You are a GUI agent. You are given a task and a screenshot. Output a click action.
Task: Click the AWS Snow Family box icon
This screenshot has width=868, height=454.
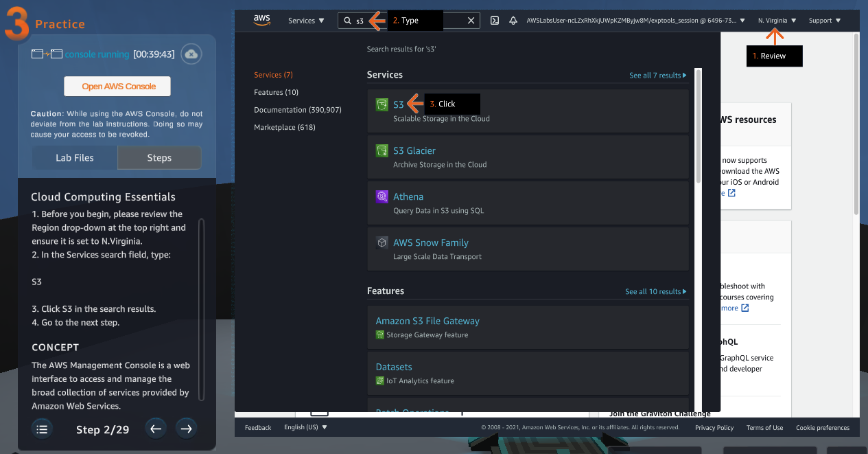click(x=382, y=242)
